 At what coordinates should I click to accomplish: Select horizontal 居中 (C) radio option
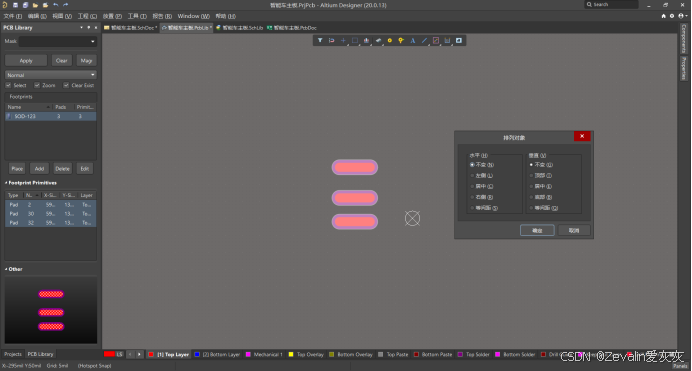(x=482, y=186)
